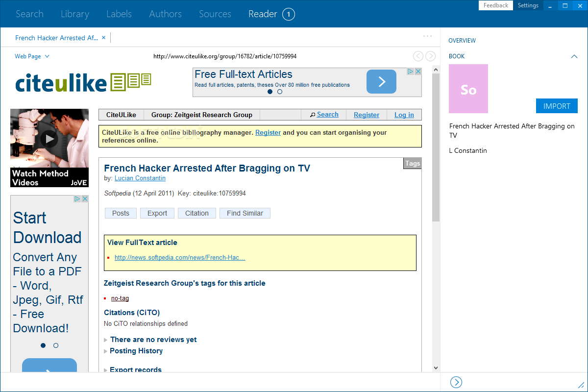Click the OVERVIEW heading
Screen dimensions: 588x392
tap(462, 41)
